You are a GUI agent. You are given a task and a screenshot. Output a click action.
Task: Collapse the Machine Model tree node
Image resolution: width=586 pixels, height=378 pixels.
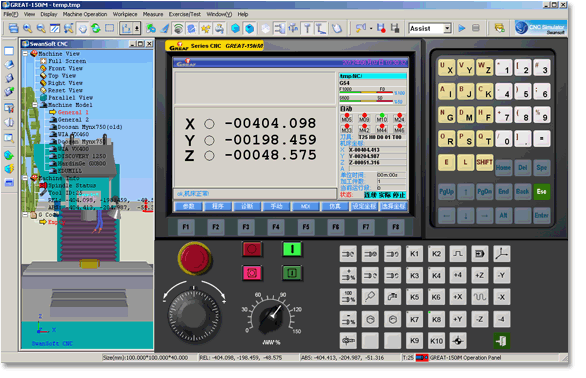click(x=35, y=105)
